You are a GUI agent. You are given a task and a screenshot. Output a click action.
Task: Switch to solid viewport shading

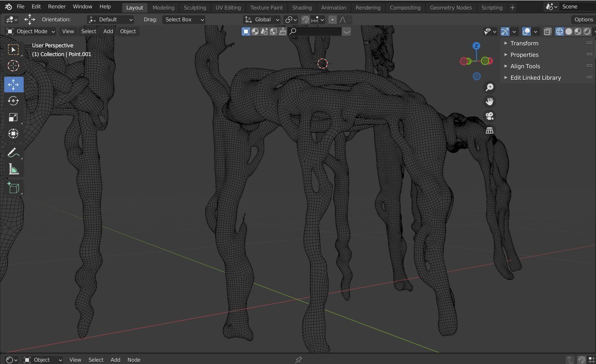pos(569,32)
